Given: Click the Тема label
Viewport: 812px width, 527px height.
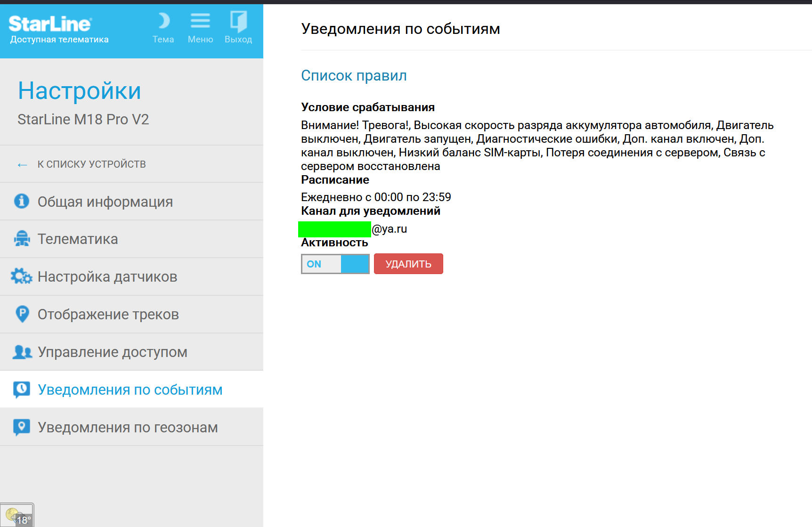Looking at the screenshot, I should 163,40.
